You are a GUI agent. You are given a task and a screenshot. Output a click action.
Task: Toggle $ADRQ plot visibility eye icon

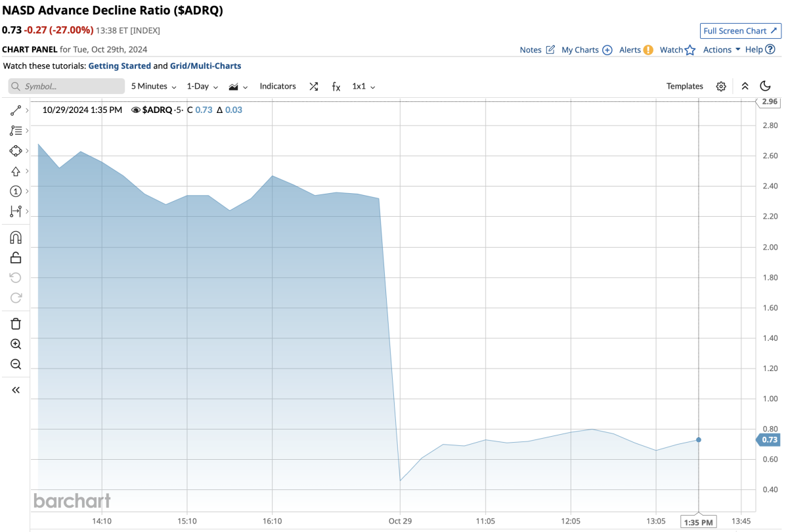coord(135,110)
